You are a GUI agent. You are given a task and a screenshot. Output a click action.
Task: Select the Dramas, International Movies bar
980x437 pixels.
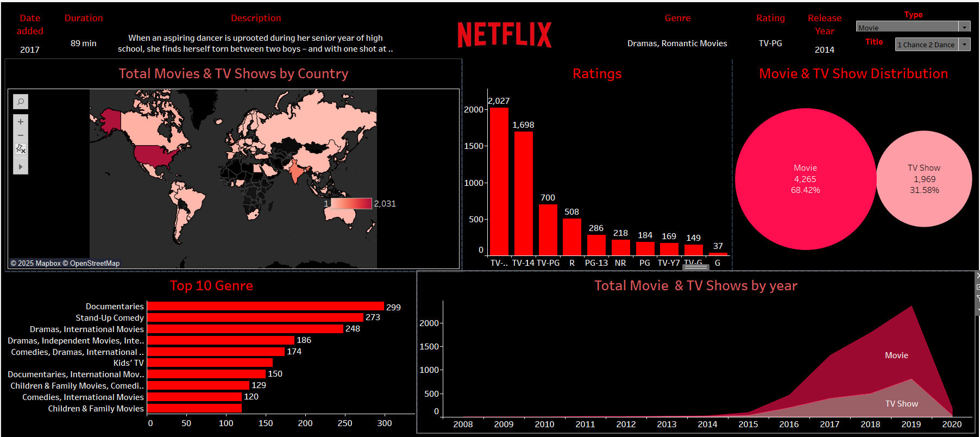(246, 329)
